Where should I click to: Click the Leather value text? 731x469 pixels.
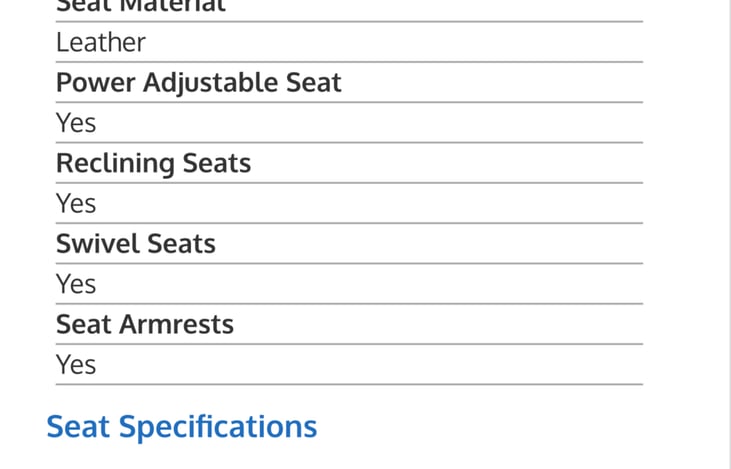[x=100, y=42]
